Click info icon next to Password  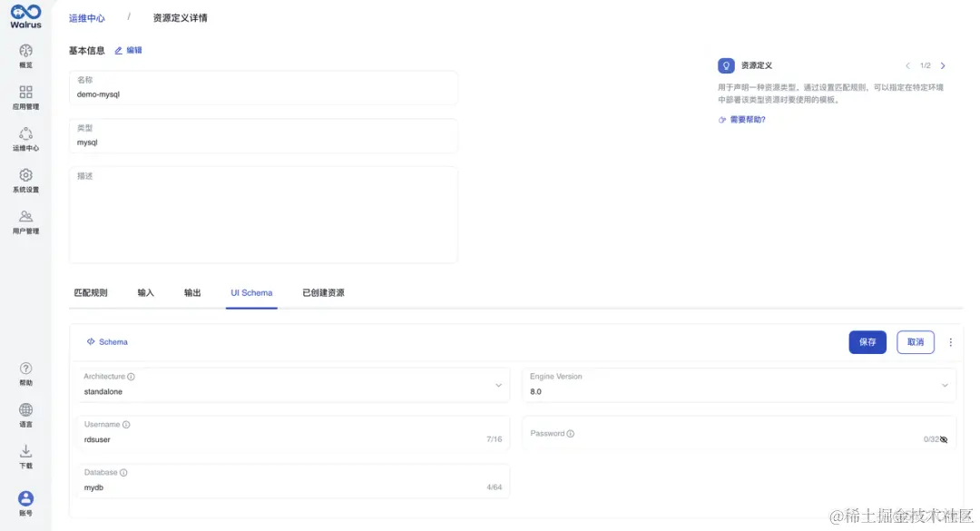(570, 434)
